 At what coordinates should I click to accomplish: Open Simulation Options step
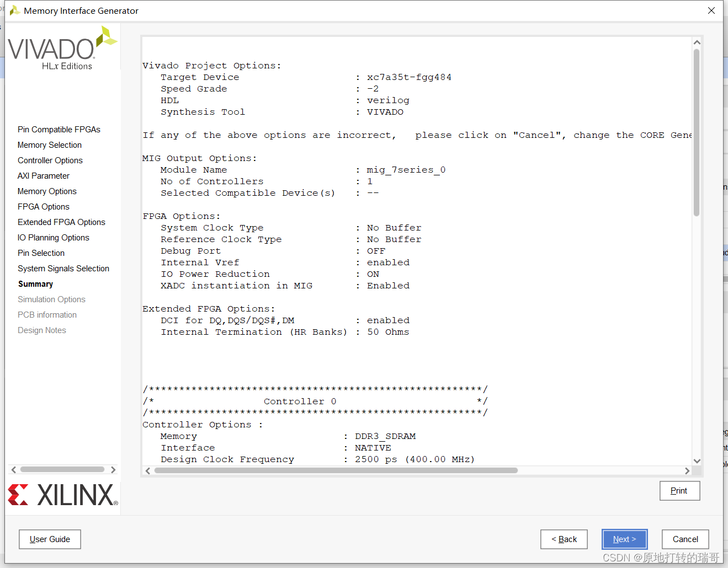click(x=51, y=299)
